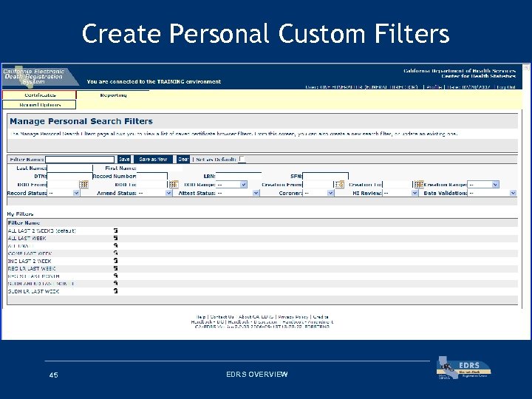Click the Save as New button
532x399 pixels.
pyautogui.click(x=153, y=159)
